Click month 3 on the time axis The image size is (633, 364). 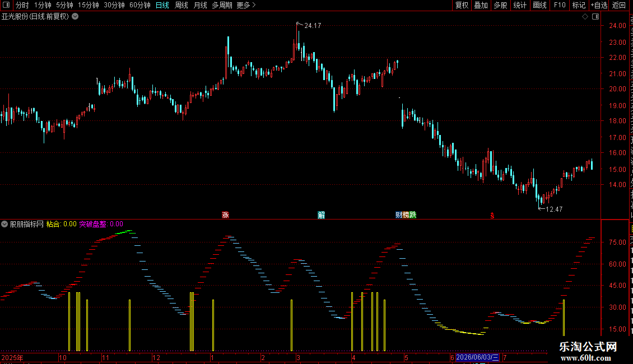[x=299, y=357]
